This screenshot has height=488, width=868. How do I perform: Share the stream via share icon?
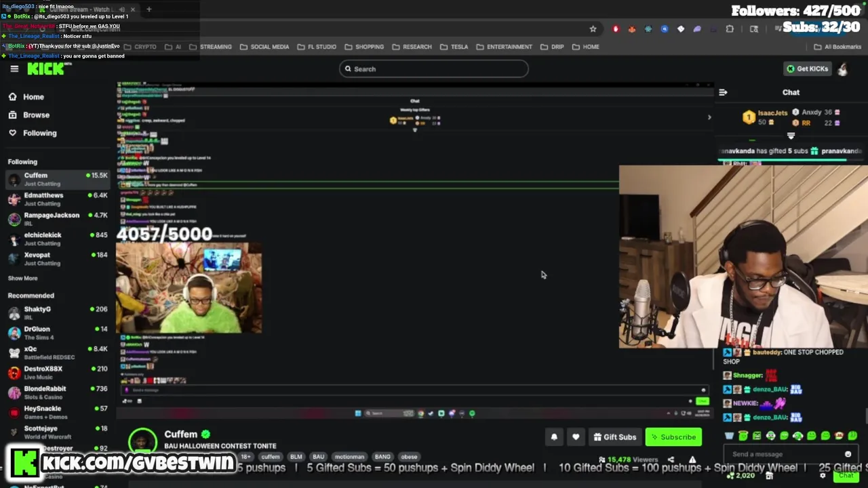[671, 460]
